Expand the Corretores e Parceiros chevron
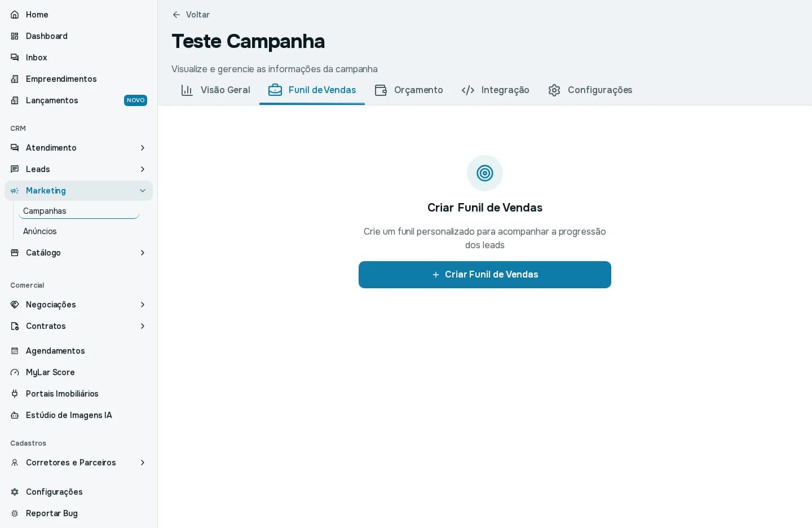Image resolution: width=812 pixels, height=528 pixels. [143, 463]
